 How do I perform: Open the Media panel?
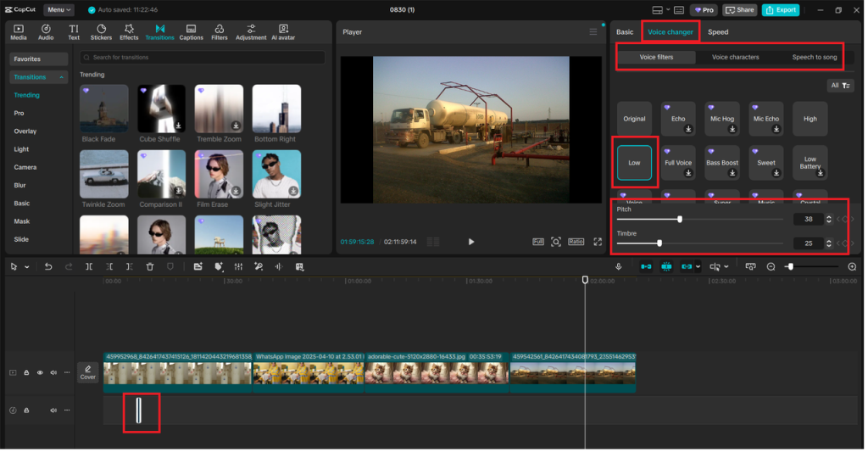click(x=19, y=32)
